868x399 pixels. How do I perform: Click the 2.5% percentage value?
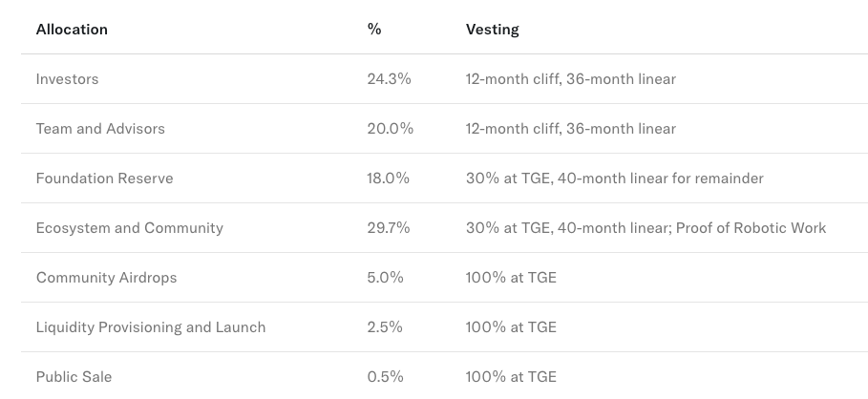pos(385,327)
